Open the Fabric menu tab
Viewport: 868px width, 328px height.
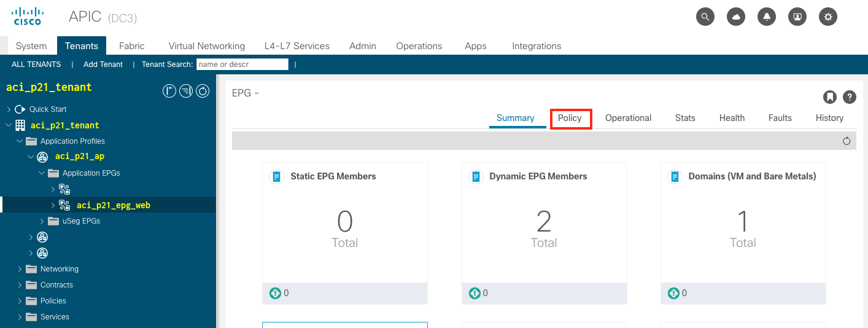click(132, 46)
